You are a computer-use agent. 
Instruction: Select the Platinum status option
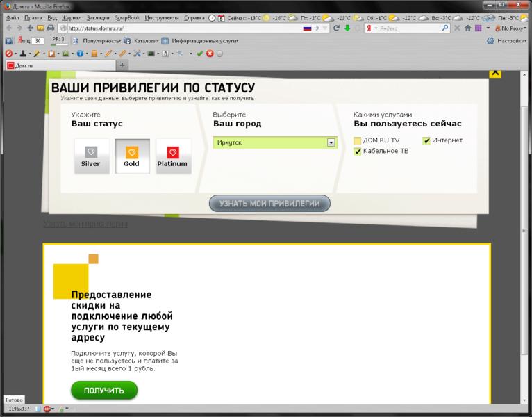(x=174, y=156)
